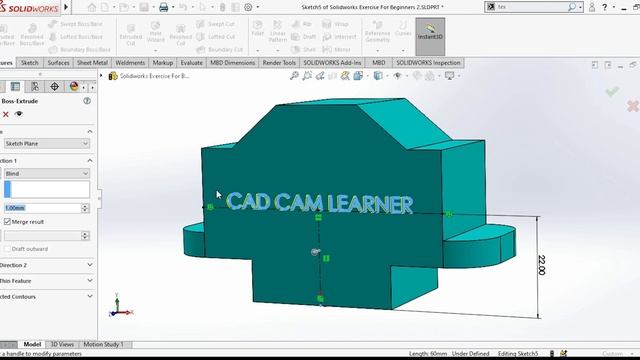Click the Zoom to Area icon
Screen dimensions: 640x360
pyautogui.click(x=307, y=76)
